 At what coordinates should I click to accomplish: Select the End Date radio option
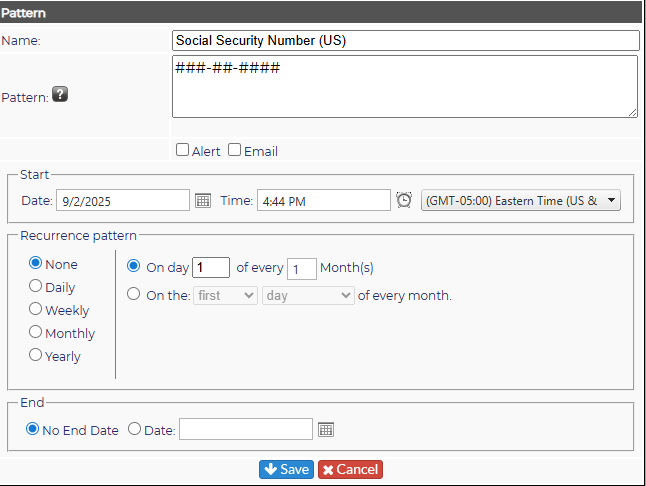coord(134,429)
